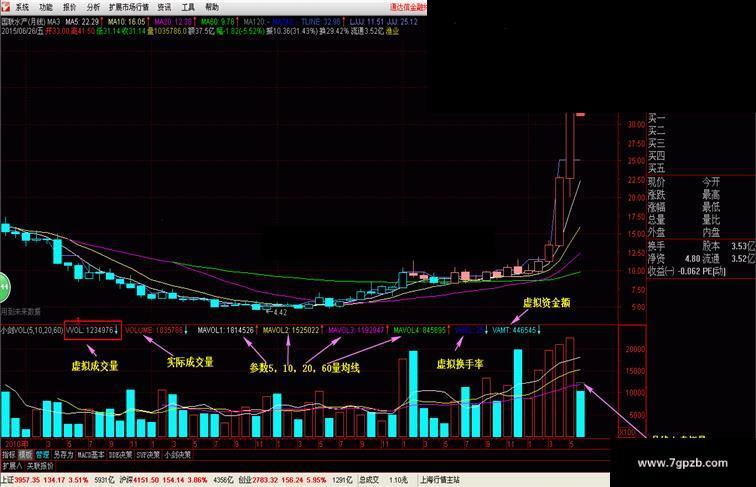Select the 指标 tab
This screenshot has width=756, height=487.
[9, 455]
